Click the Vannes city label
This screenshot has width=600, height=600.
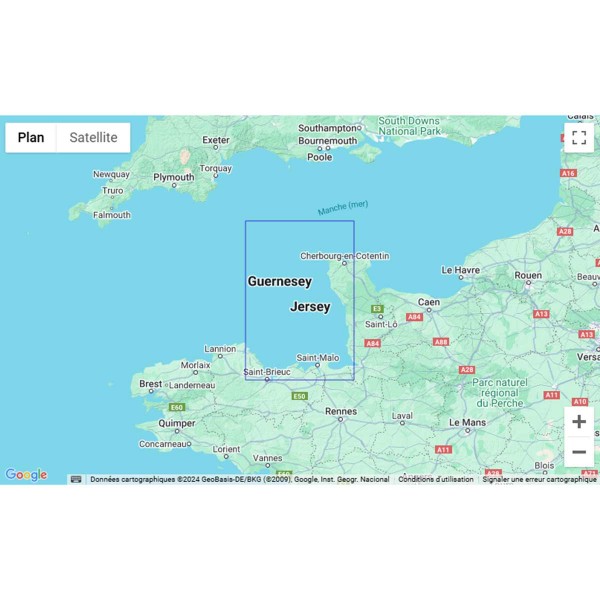(267, 458)
